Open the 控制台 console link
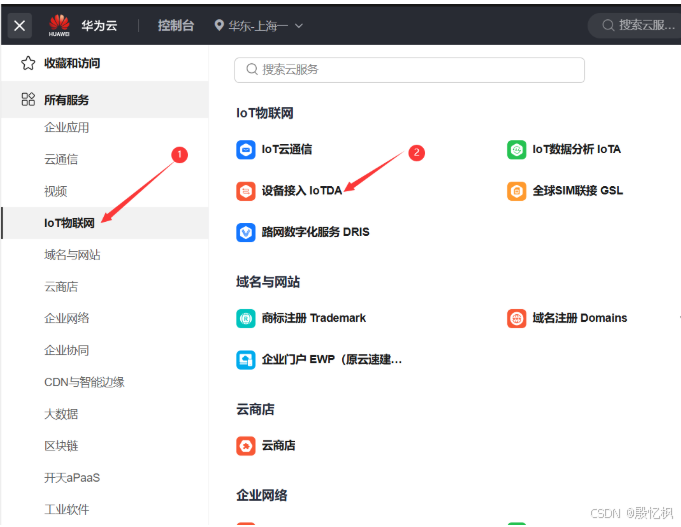Image resolution: width=681 pixels, height=527 pixels. point(176,26)
